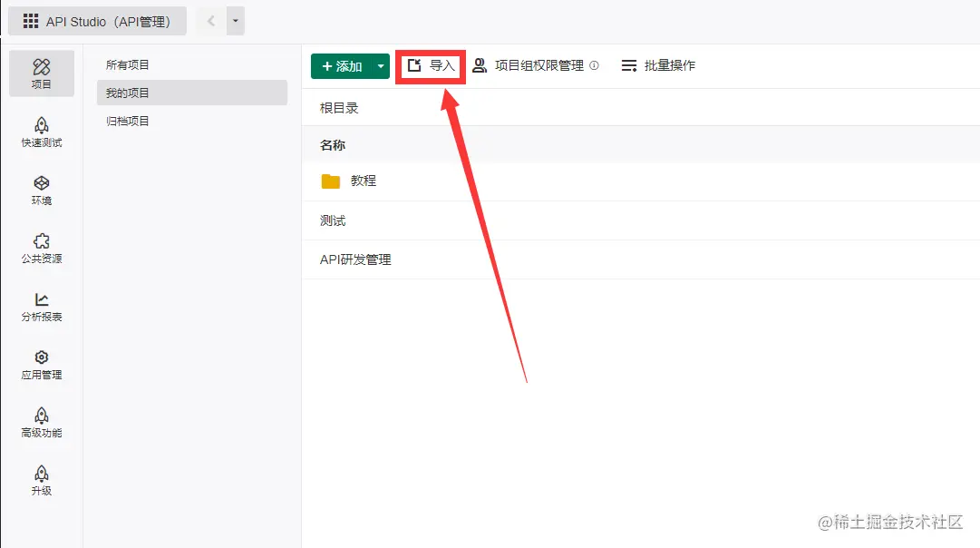Open the 教程 folder

[x=362, y=181]
